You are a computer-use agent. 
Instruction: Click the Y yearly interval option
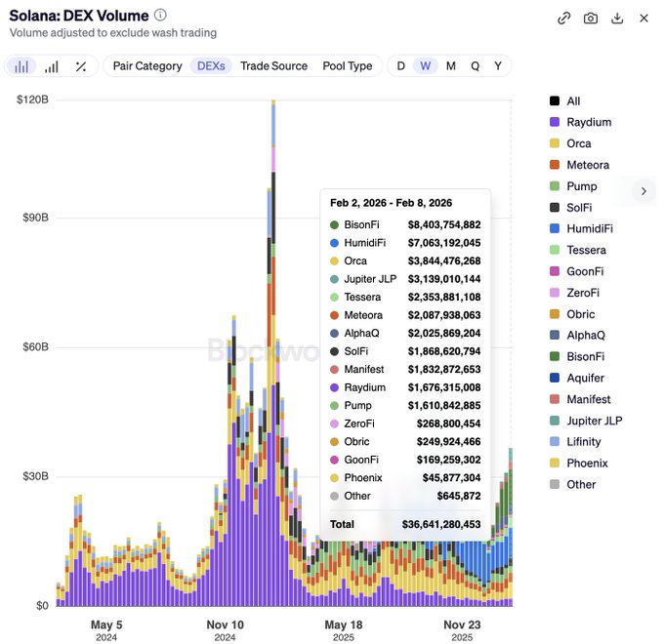pyautogui.click(x=498, y=66)
